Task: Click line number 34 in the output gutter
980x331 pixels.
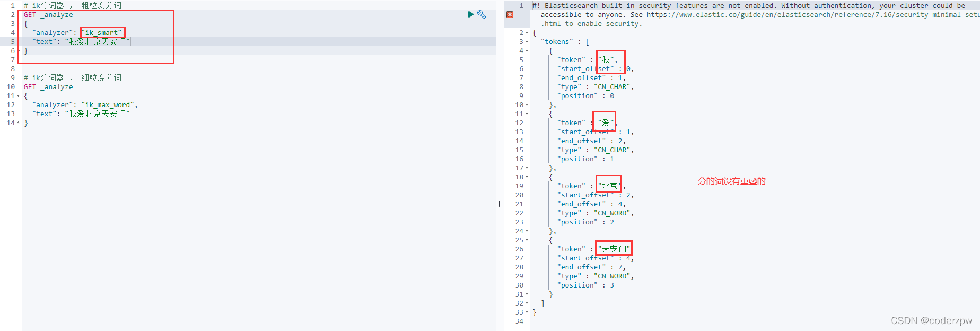Action: pos(519,321)
